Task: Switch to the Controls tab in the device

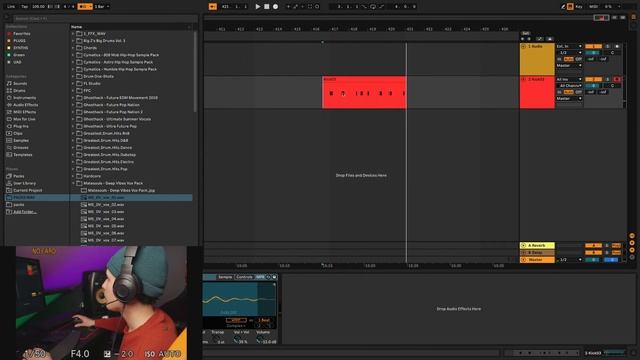Action: coord(244,277)
